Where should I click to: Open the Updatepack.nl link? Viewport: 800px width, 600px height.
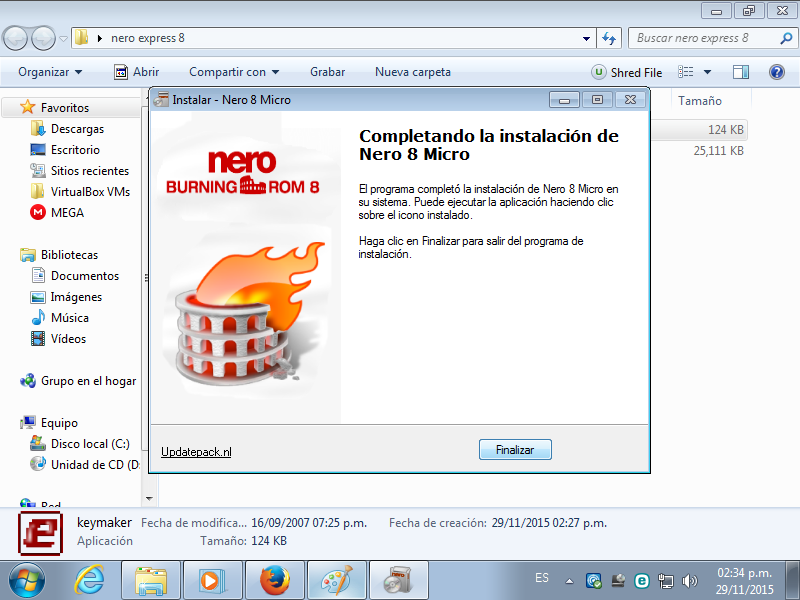[196, 452]
